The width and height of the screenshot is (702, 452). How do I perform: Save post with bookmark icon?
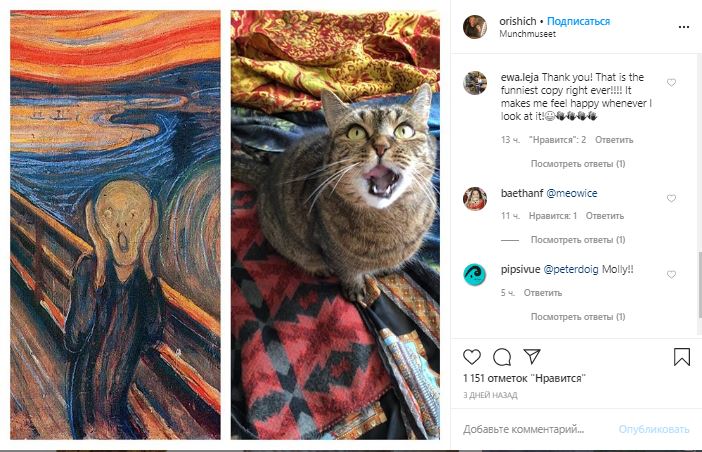(681, 357)
